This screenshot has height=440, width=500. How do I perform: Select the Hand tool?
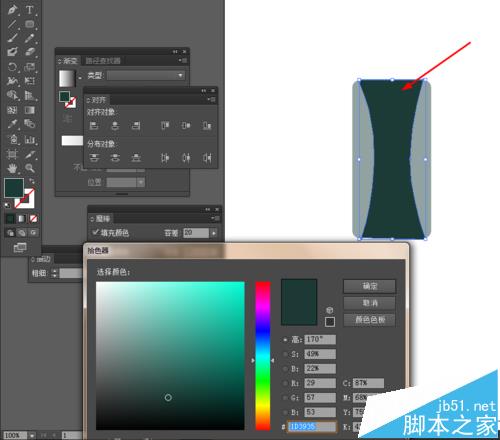coord(12,168)
